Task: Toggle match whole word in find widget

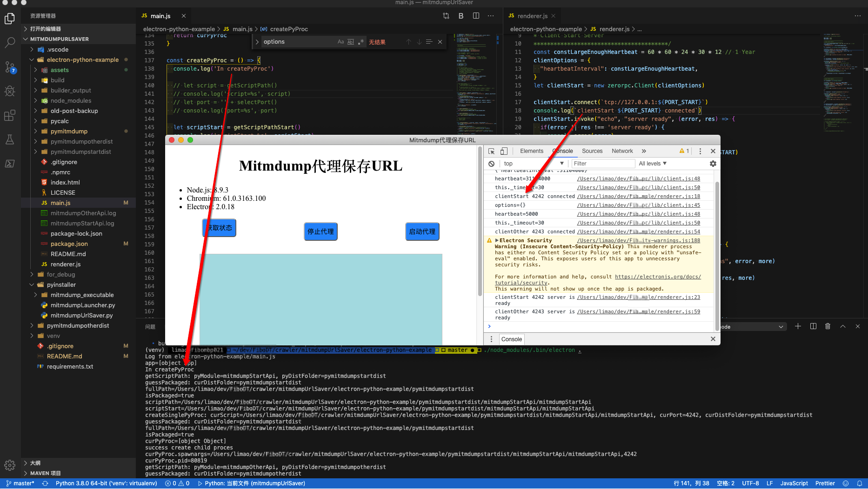Action: pyautogui.click(x=351, y=42)
